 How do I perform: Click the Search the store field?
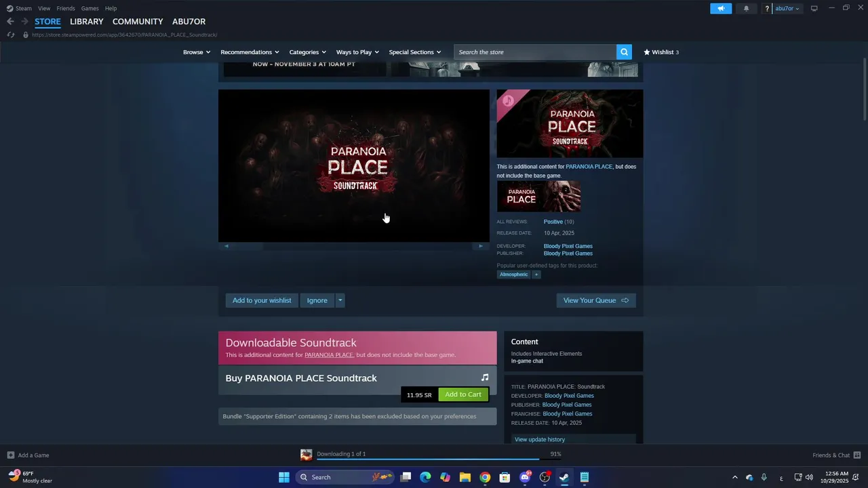click(x=535, y=52)
